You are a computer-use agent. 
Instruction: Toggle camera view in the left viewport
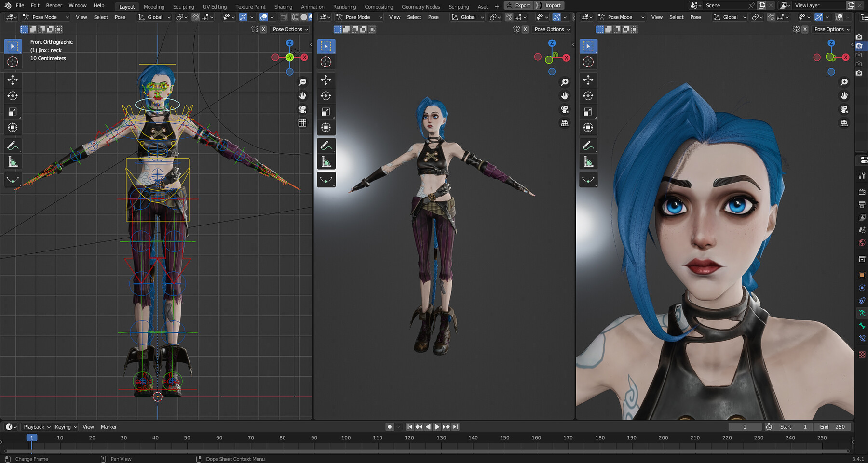click(303, 109)
